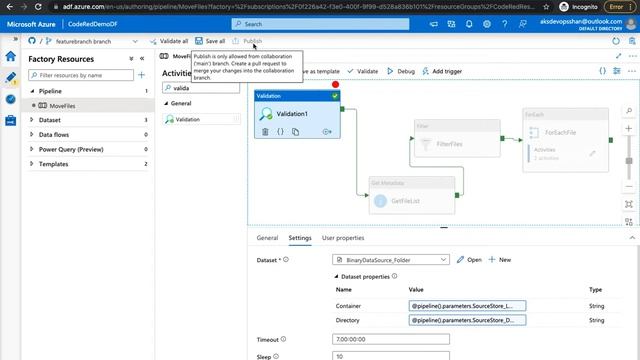Expand the Data flows tree node
This screenshot has width=640, height=360.
pyautogui.click(x=32, y=134)
